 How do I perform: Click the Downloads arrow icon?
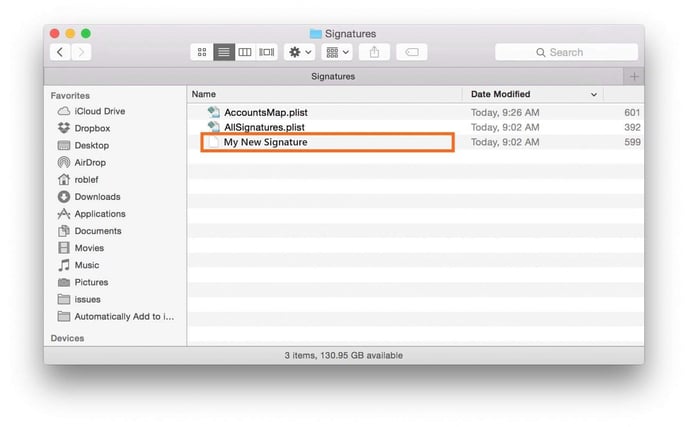coord(64,197)
